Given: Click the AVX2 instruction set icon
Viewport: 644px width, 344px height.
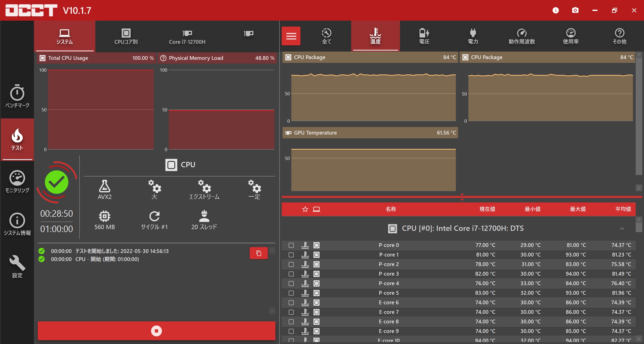Looking at the screenshot, I should [104, 186].
